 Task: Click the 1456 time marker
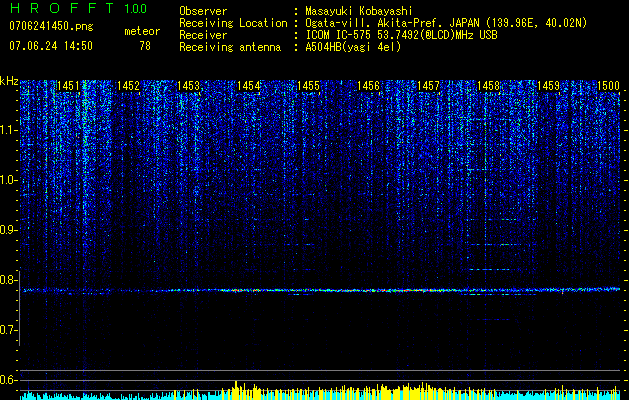point(368,86)
